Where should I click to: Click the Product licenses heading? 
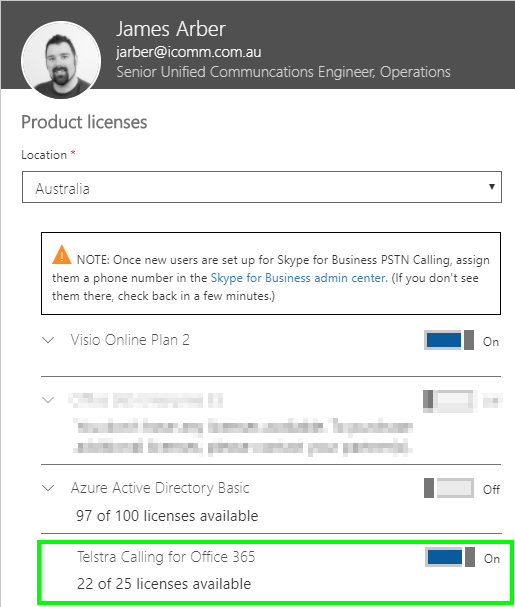click(x=84, y=122)
